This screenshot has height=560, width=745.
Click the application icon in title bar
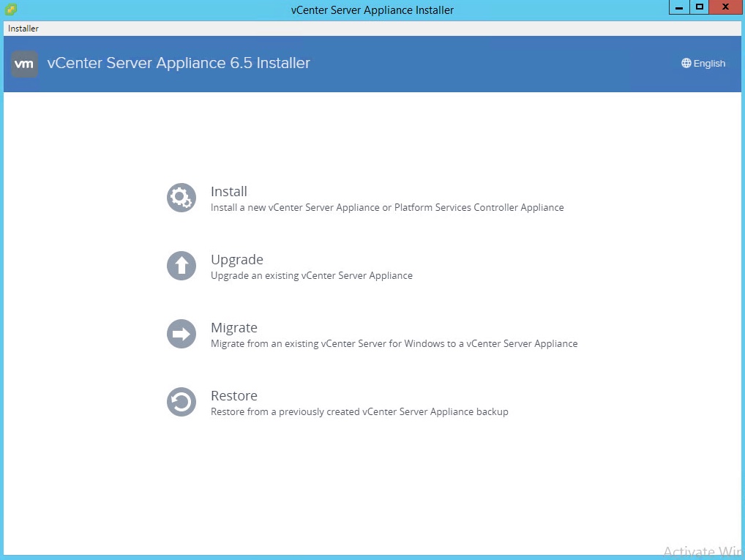[x=11, y=10]
